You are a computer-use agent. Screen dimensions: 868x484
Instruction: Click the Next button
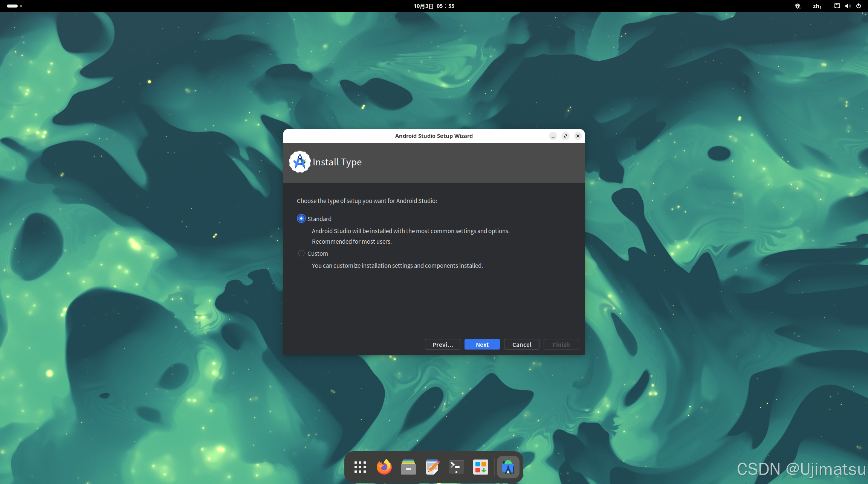482,344
